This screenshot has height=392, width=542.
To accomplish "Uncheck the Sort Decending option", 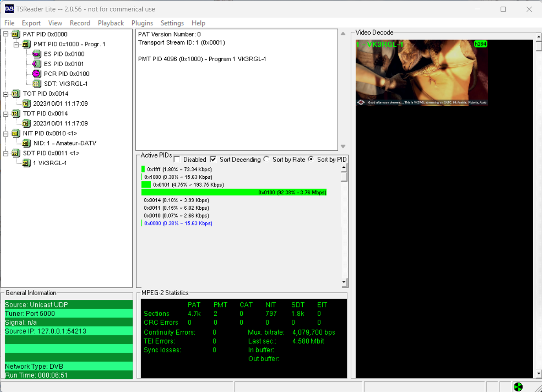I will coord(213,159).
